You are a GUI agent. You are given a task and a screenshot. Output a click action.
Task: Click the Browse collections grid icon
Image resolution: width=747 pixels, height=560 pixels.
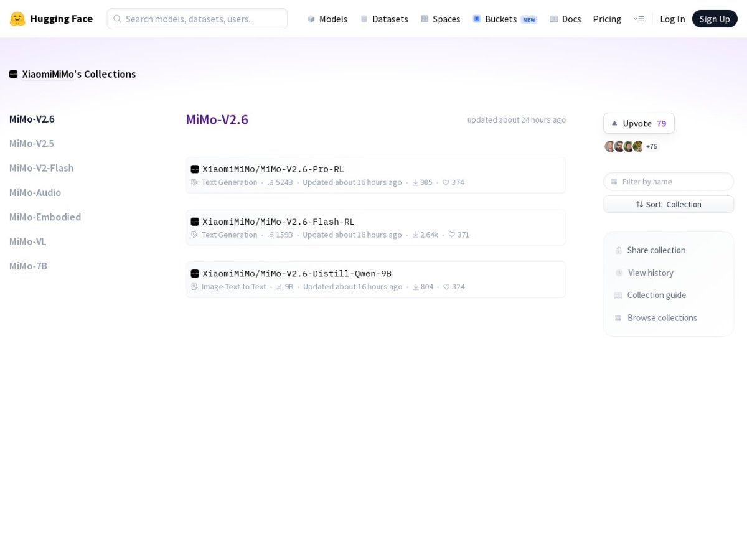(x=618, y=317)
